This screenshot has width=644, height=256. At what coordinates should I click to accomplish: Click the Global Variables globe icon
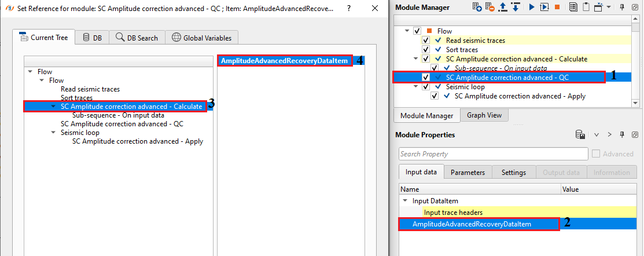tap(176, 38)
